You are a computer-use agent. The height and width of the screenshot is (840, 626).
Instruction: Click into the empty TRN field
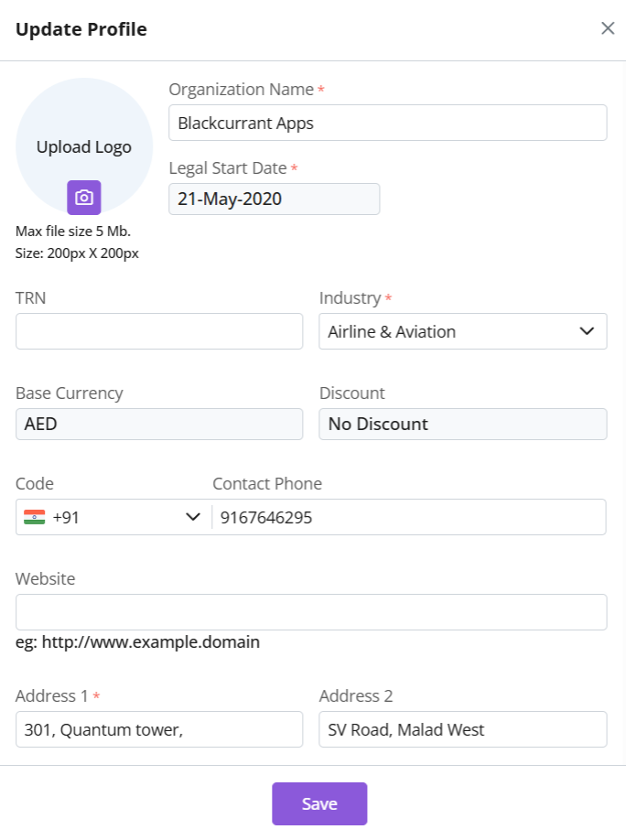158,331
